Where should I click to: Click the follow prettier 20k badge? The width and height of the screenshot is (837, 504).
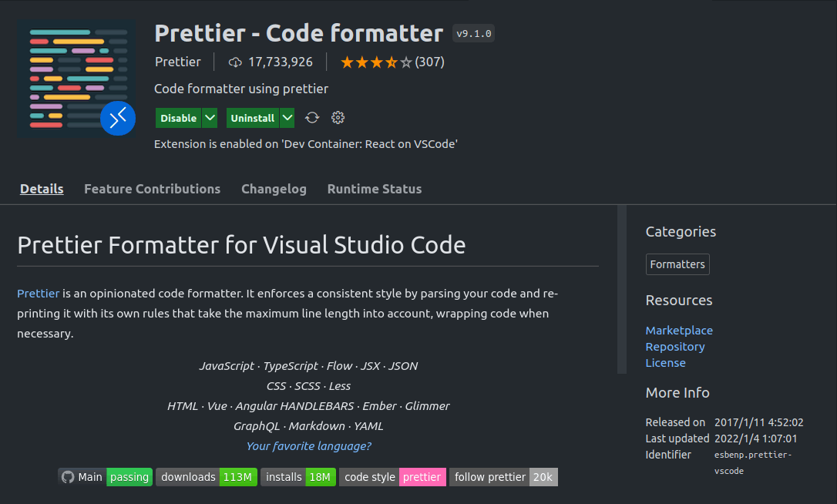point(503,477)
